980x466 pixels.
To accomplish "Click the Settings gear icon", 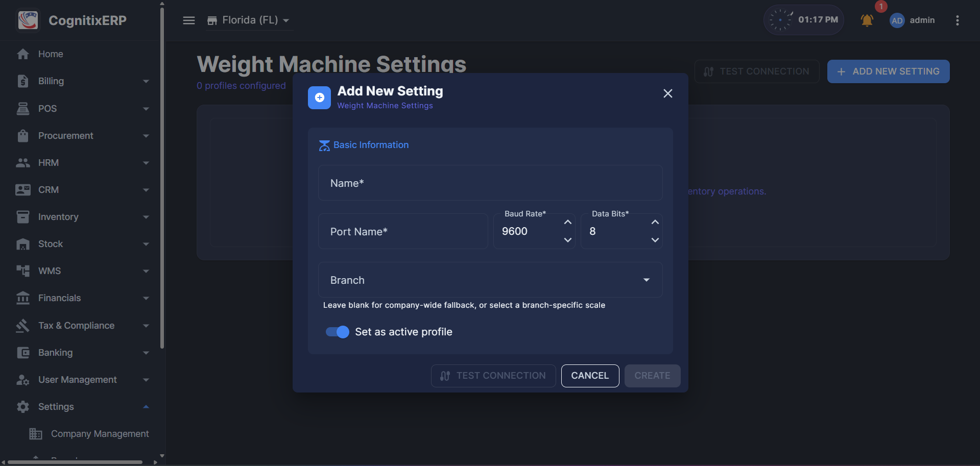I will click(23, 407).
